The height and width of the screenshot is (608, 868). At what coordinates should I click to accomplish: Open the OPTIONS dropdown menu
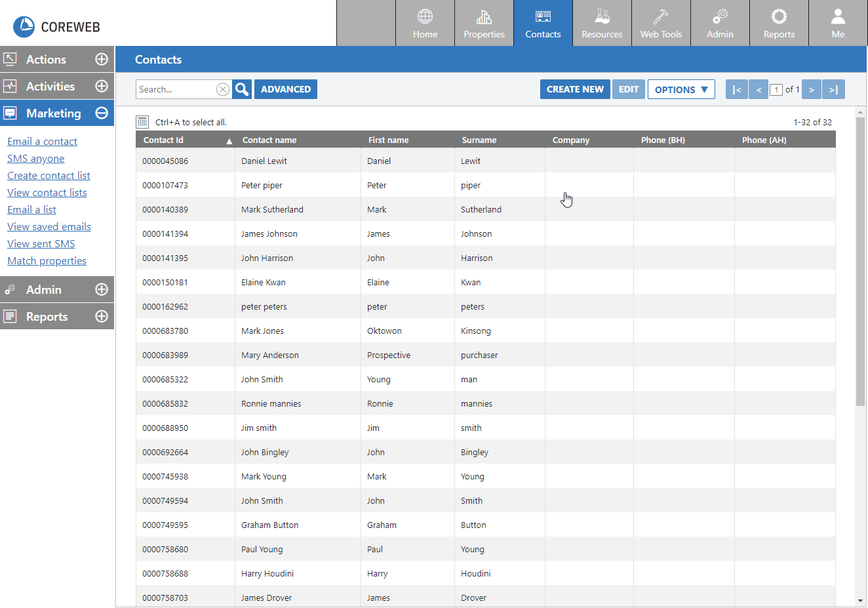tap(681, 89)
